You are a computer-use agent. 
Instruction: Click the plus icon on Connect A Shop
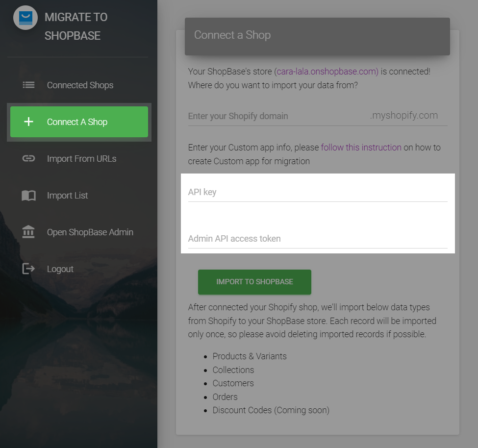point(28,122)
